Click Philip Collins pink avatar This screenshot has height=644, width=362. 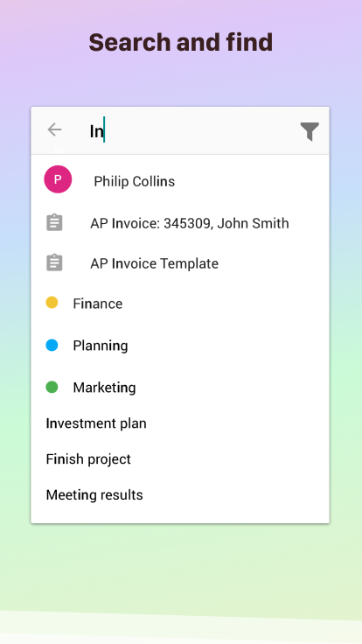coord(58,179)
